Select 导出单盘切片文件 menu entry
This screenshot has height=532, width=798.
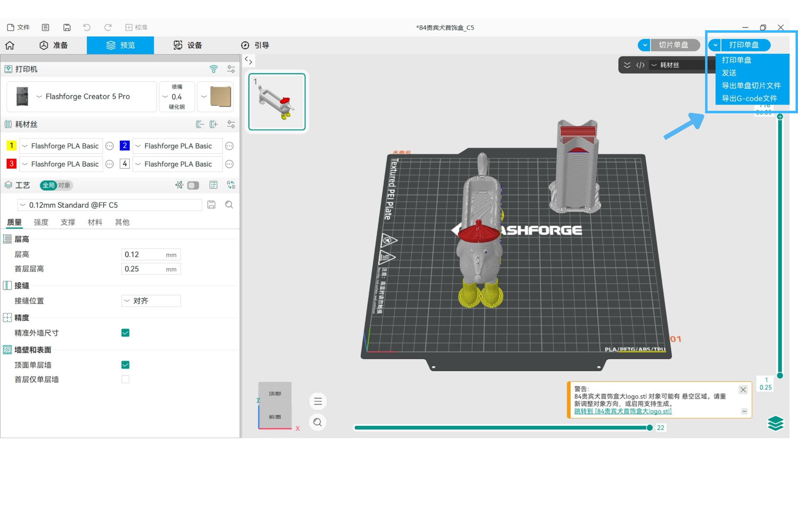(751, 85)
